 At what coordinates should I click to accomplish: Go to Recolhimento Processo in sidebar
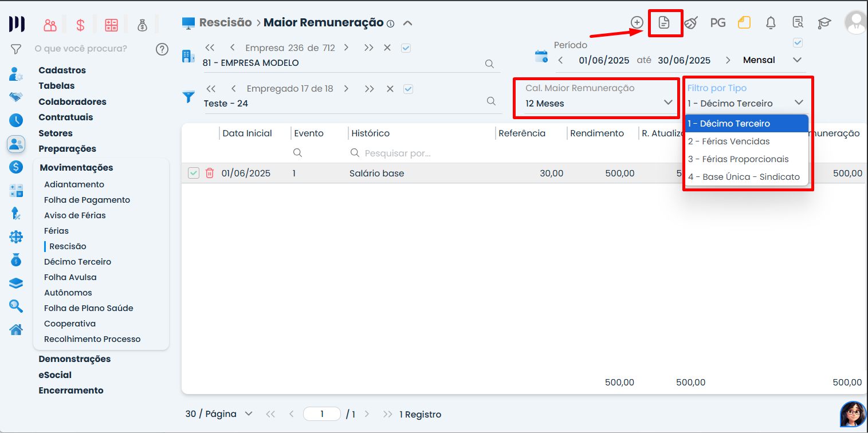click(x=92, y=339)
